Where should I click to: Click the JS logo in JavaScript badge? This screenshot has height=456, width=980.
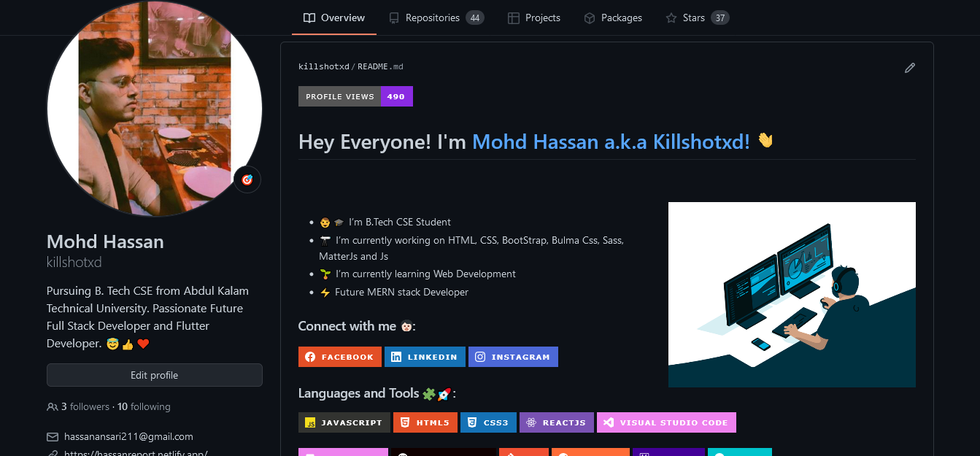(x=310, y=422)
